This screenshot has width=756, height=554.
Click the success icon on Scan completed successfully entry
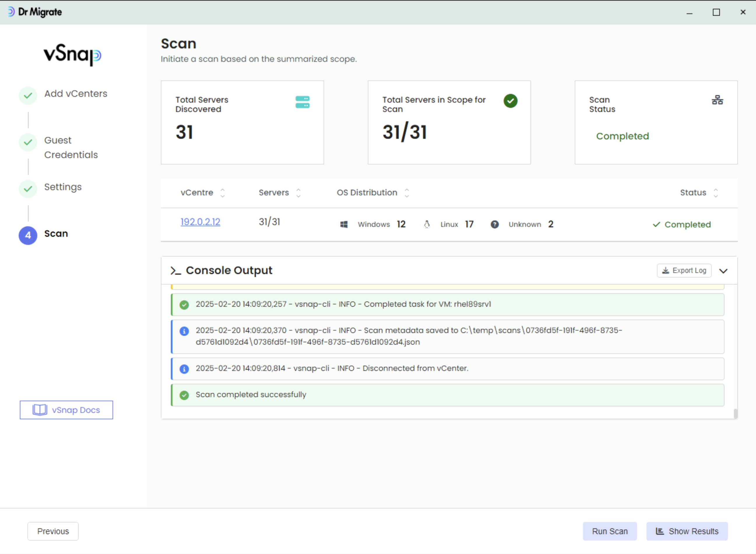click(184, 395)
